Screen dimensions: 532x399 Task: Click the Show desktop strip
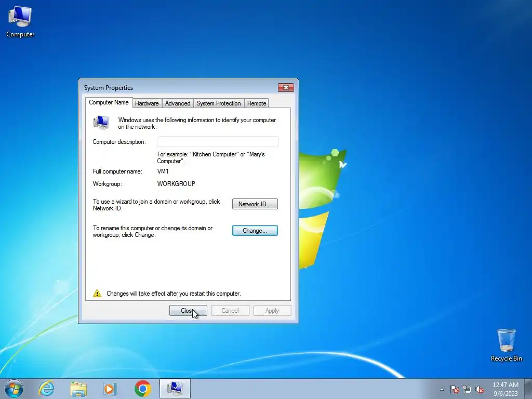click(x=528, y=389)
